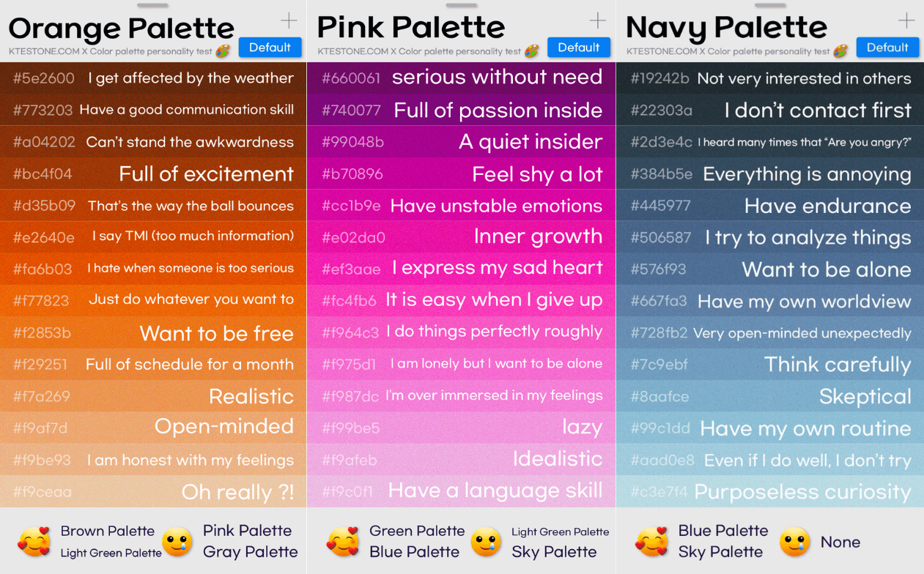Select the #f9ceaa Oh really swatch
924x574 pixels.
pos(153,491)
